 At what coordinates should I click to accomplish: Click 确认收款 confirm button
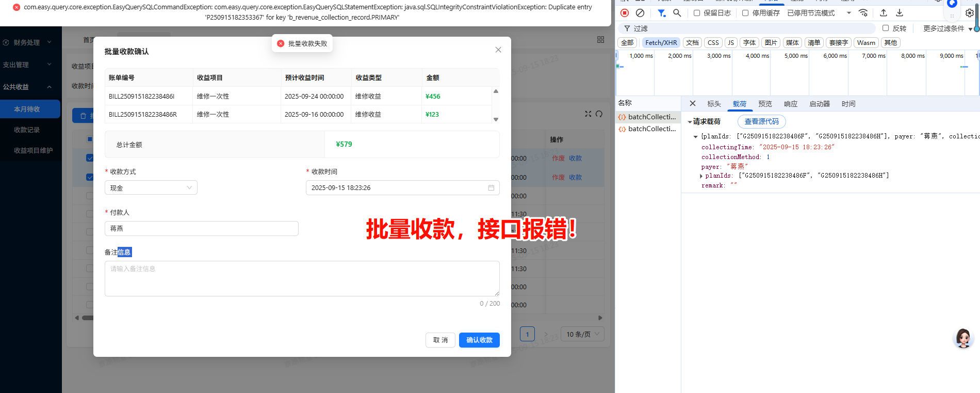(x=479, y=340)
